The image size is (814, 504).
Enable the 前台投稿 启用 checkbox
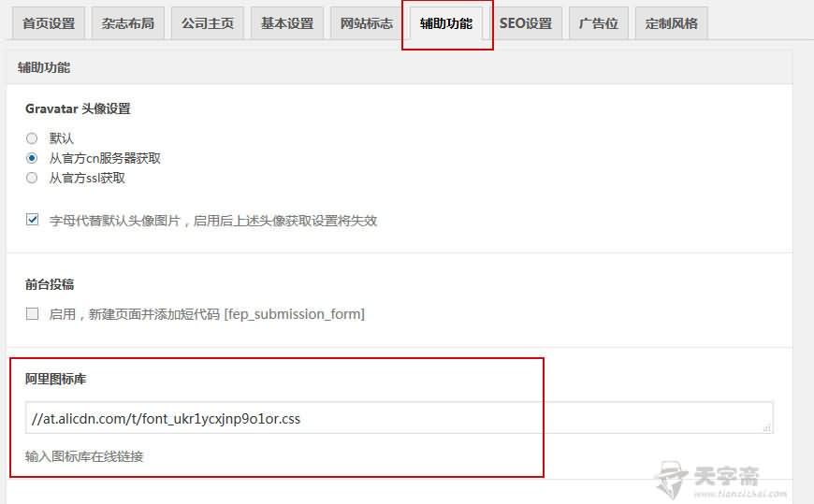32,313
